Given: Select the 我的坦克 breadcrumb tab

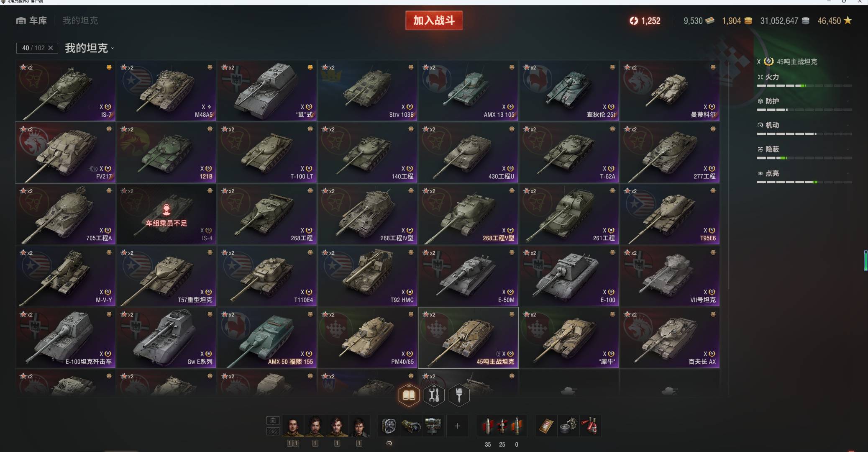Looking at the screenshot, I should 80,21.
